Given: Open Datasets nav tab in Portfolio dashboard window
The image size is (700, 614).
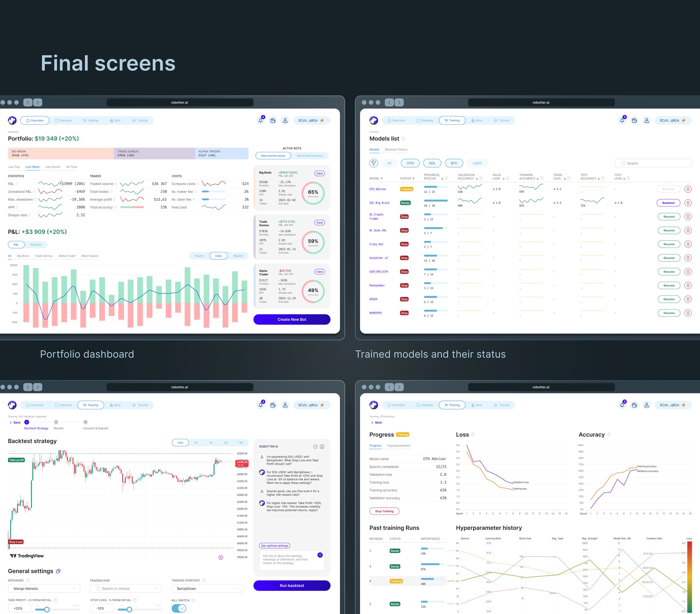Looking at the screenshot, I should [x=63, y=120].
